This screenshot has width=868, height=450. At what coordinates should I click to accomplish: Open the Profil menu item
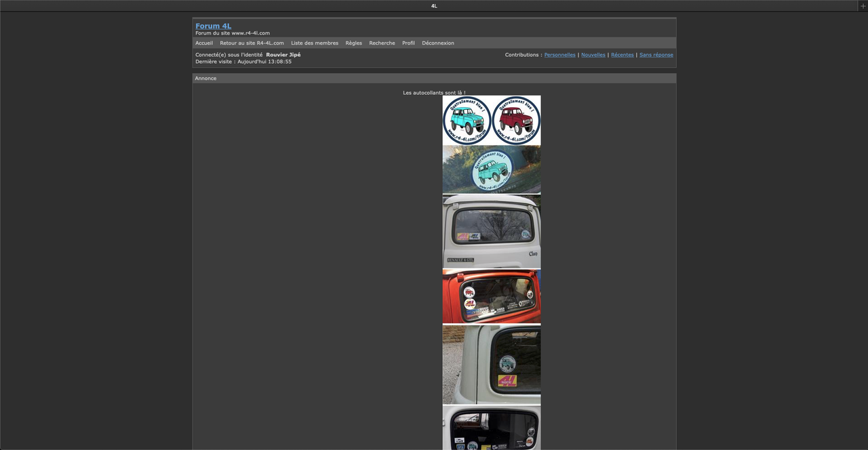408,43
